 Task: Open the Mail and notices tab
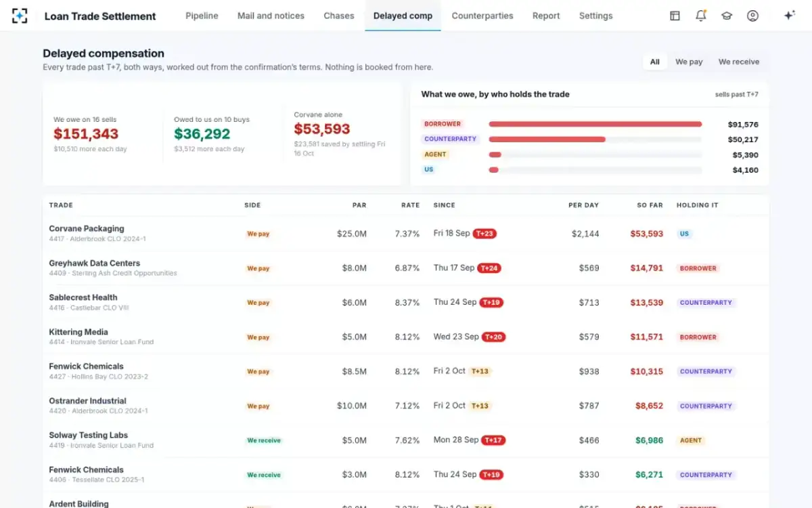[x=271, y=16]
